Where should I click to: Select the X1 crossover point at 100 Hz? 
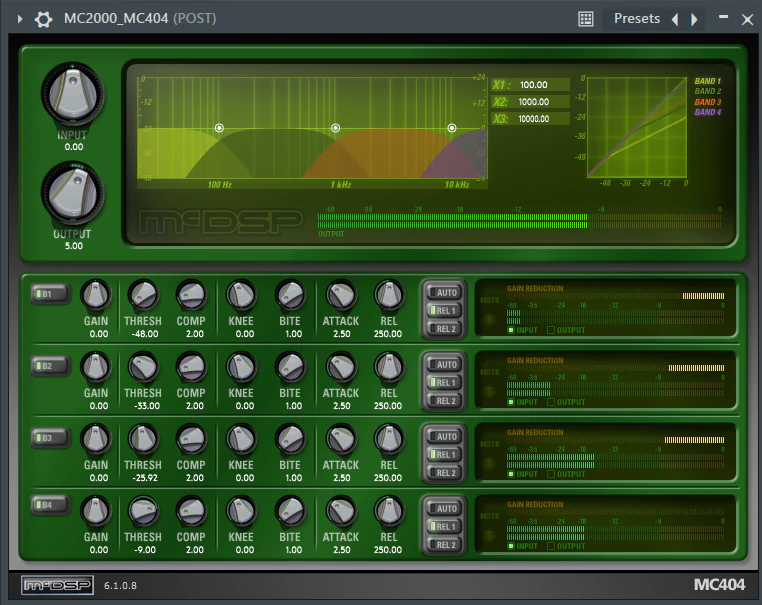tap(219, 128)
